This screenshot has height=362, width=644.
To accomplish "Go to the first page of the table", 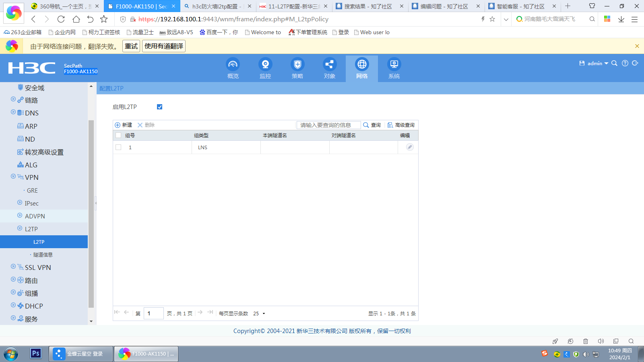I will [117, 312].
